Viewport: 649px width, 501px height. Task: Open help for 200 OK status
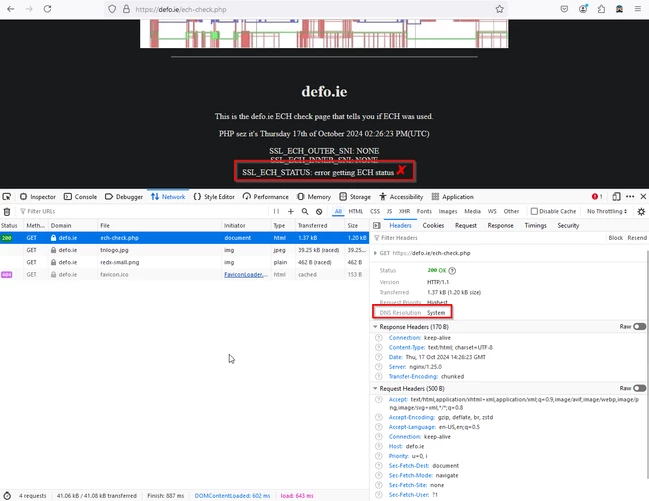coord(452,271)
